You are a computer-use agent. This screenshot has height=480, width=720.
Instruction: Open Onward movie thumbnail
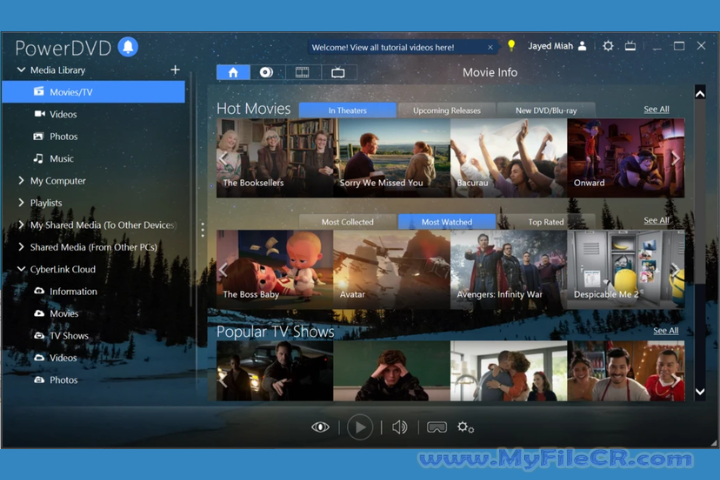pyautogui.click(x=626, y=158)
